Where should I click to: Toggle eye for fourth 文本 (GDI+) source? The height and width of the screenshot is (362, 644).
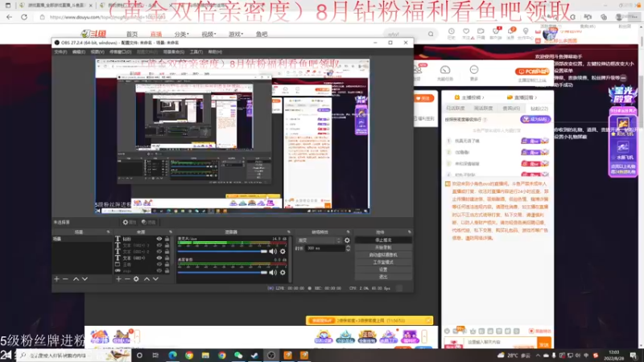point(159,258)
